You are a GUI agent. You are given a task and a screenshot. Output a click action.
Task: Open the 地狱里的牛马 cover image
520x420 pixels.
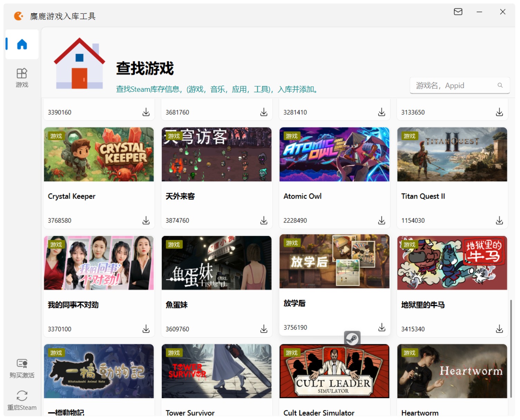point(452,263)
